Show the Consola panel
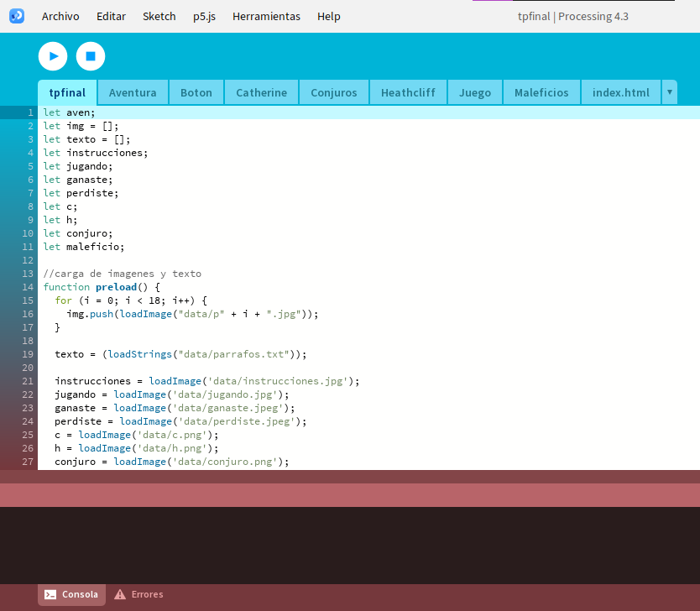The height and width of the screenshot is (611, 700). click(x=72, y=594)
